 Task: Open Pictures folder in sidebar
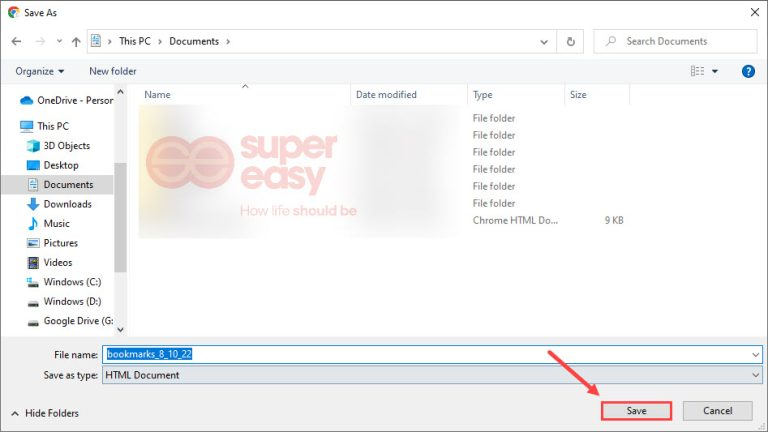(60, 243)
